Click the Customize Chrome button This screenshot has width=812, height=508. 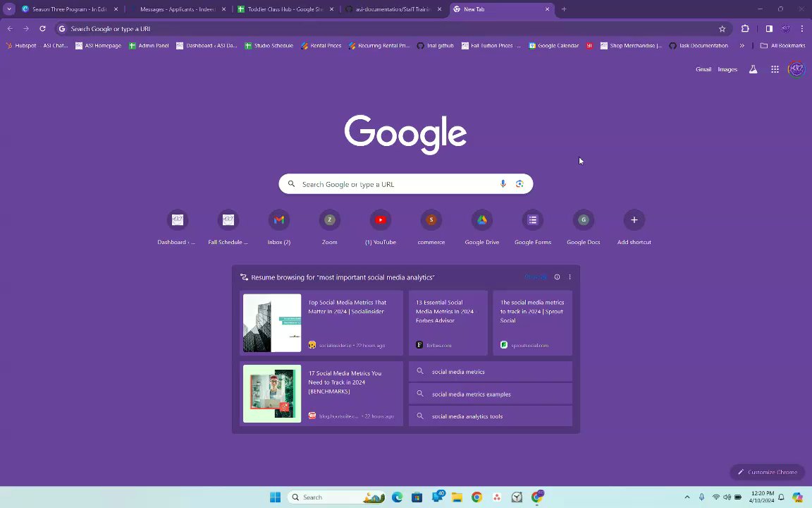(767, 472)
